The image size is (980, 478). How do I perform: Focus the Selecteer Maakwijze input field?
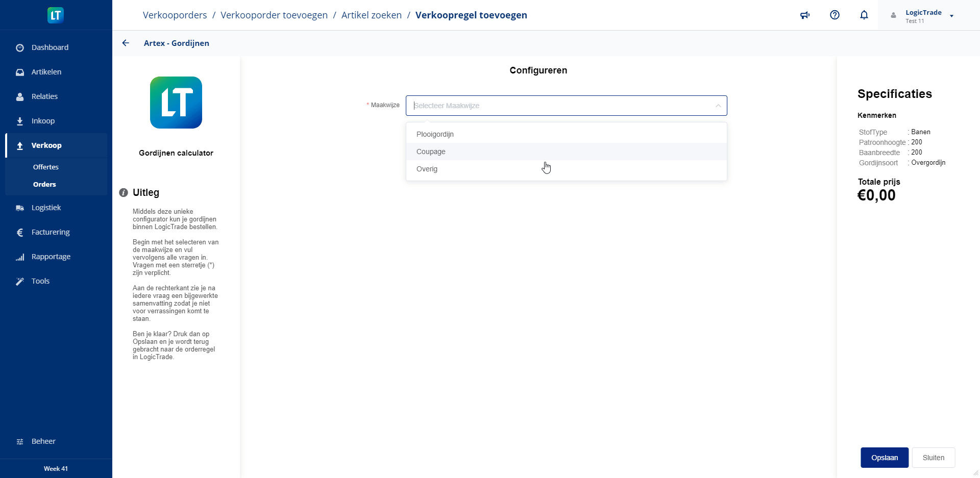pyautogui.click(x=561, y=106)
